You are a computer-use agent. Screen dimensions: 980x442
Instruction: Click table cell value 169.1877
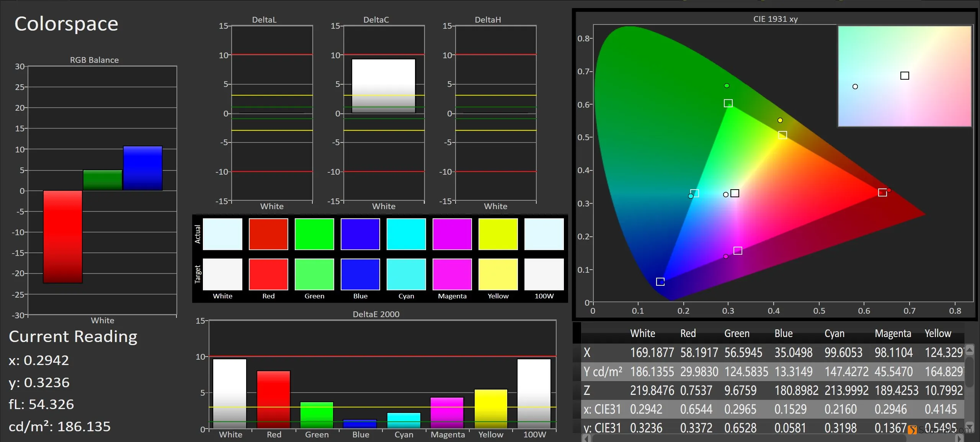point(652,352)
